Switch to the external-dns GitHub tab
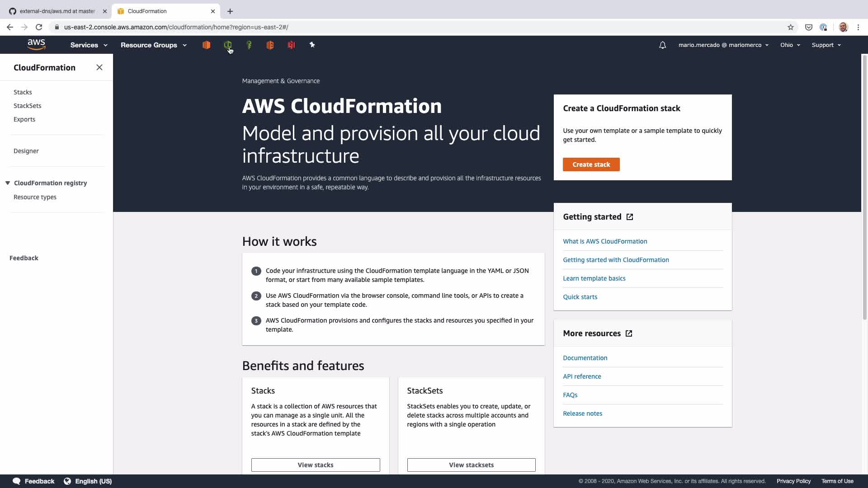868x488 pixels. [57, 11]
